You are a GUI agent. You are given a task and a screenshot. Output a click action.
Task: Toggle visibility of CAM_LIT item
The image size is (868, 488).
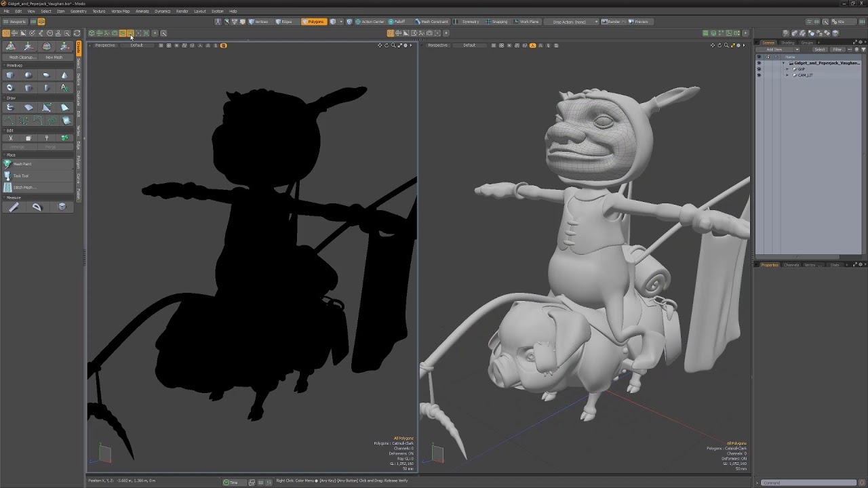coord(759,75)
